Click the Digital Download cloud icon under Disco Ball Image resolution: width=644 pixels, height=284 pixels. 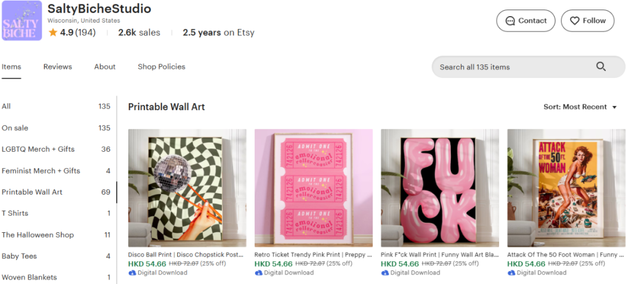point(132,273)
